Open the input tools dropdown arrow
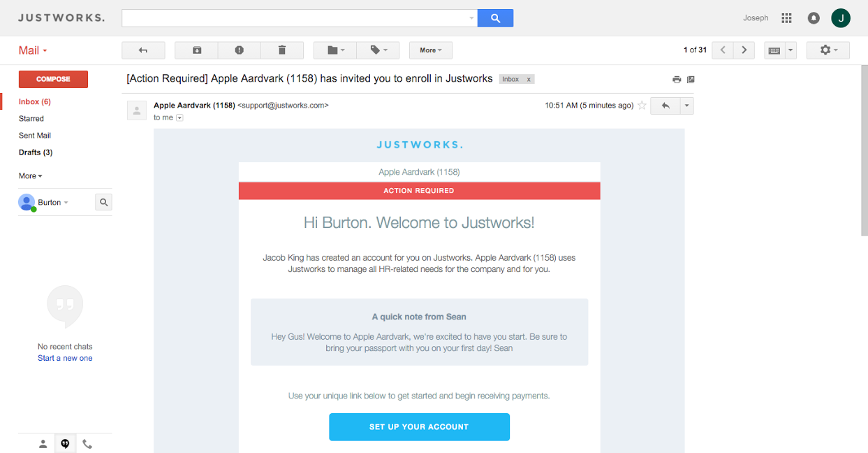Screen dimensions: 868x453 pos(790,50)
